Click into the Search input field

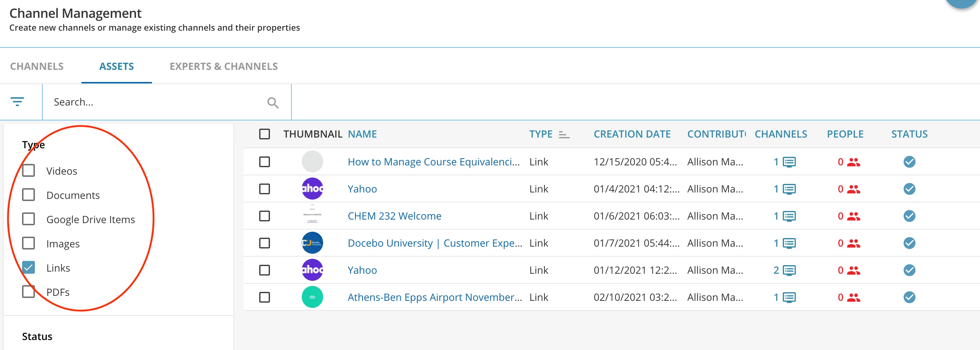coord(156,102)
